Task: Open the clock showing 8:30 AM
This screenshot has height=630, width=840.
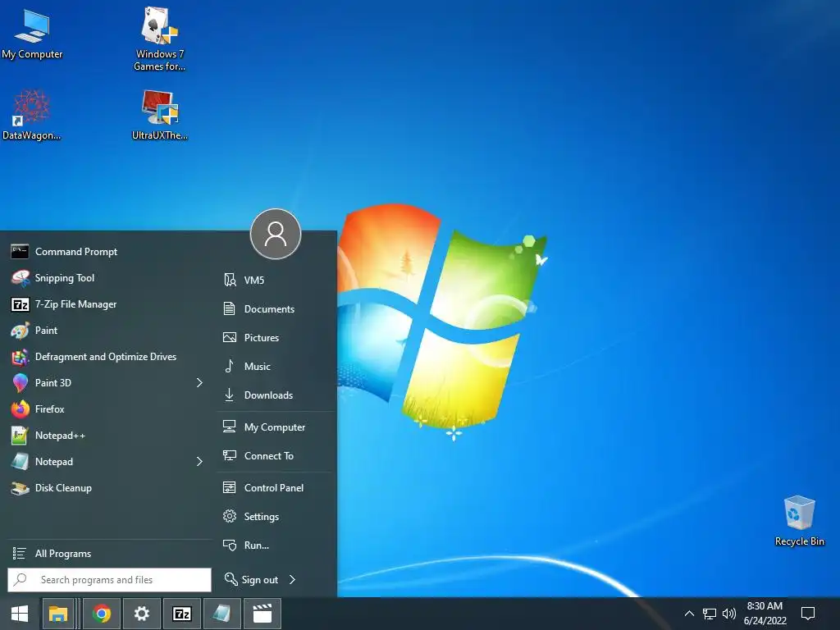Action: pos(765,614)
